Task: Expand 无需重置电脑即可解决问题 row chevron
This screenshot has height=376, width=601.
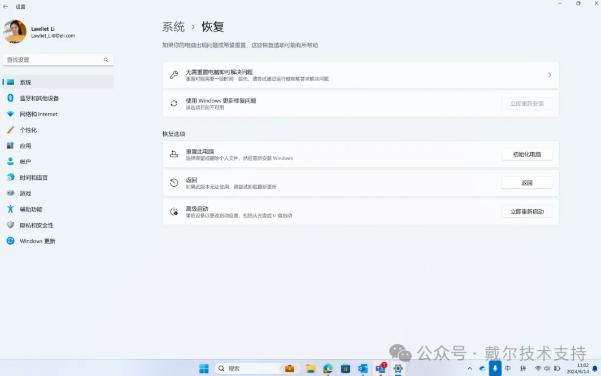Action: 549,75
